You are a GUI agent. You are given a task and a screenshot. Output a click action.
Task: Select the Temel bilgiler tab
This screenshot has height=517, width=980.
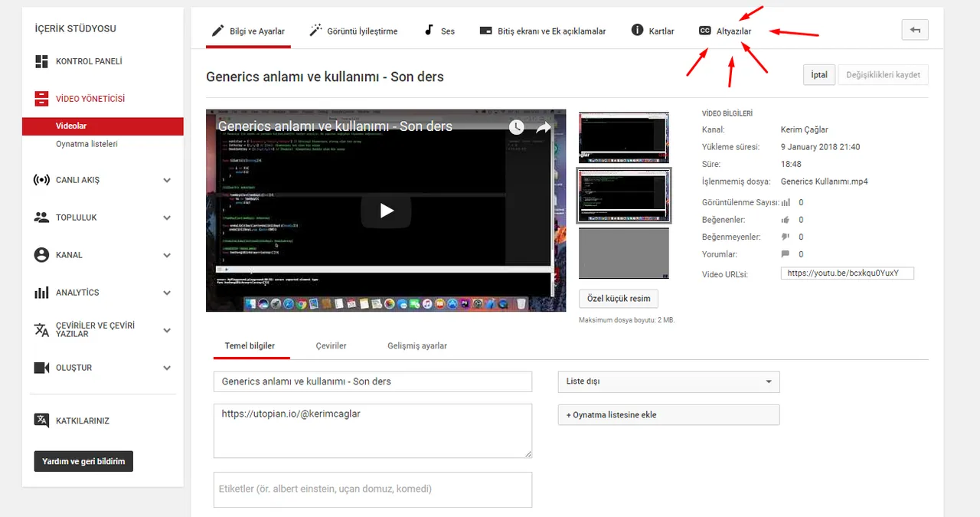coord(250,345)
